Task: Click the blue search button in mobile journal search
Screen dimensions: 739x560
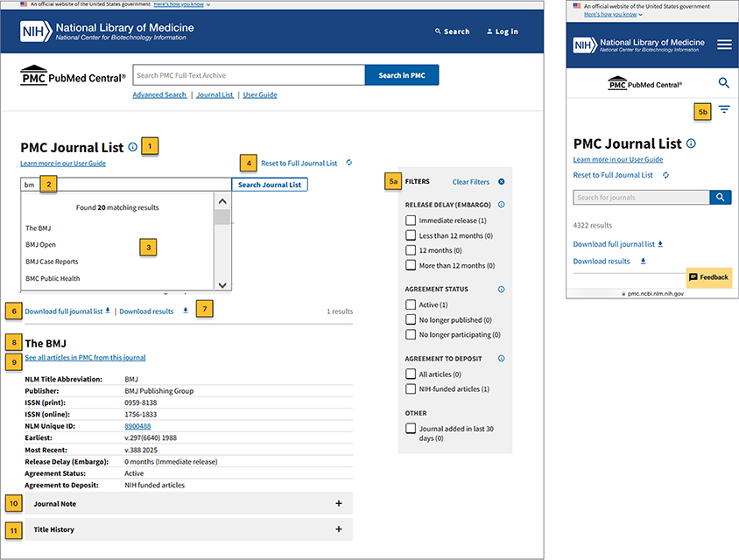Action: tap(720, 197)
